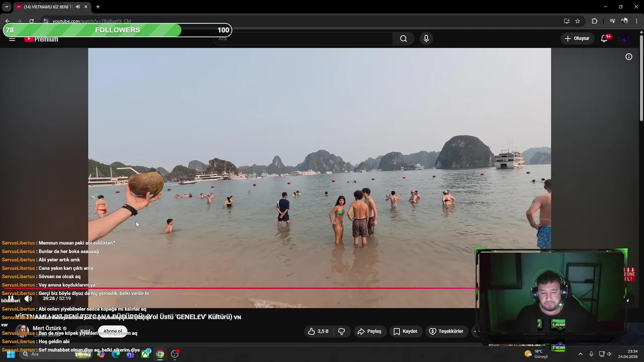Click the Teşekkürler thanks button
The width and height of the screenshot is (644, 362).
tap(446, 331)
